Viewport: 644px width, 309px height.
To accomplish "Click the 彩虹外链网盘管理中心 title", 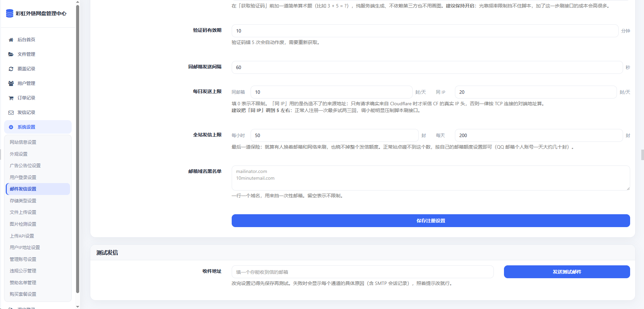I will (41, 14).
